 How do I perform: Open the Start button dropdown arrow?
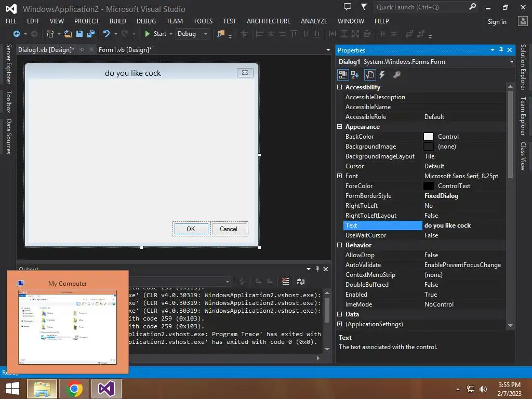tap(171, 34)
